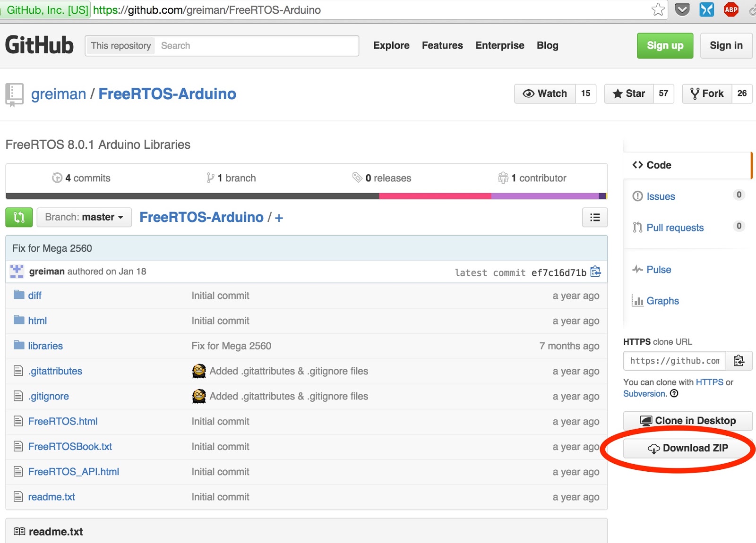The image size is (756, 543).
Task: Open Explore in top navigation
Action: [391, 45]
